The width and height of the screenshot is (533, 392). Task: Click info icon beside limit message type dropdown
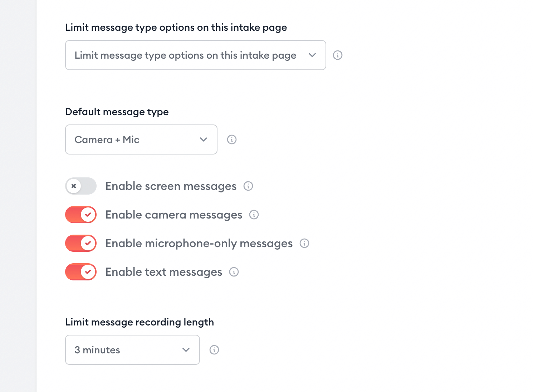click(337, 55)
